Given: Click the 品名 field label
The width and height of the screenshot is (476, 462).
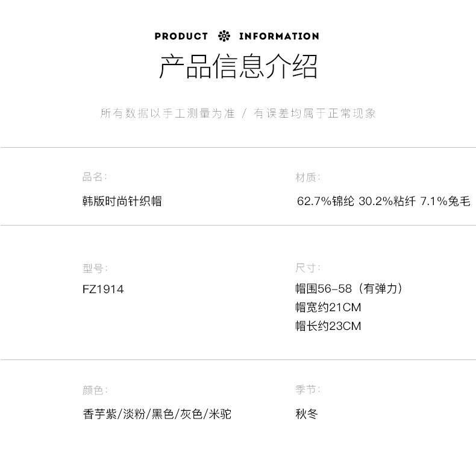Looking at the screenshot, I should pyautogui.click(x=94, y=177).
